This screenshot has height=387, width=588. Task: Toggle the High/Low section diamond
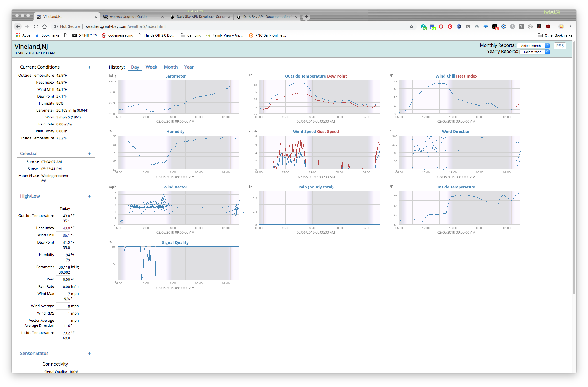click(x=89, y=196)
